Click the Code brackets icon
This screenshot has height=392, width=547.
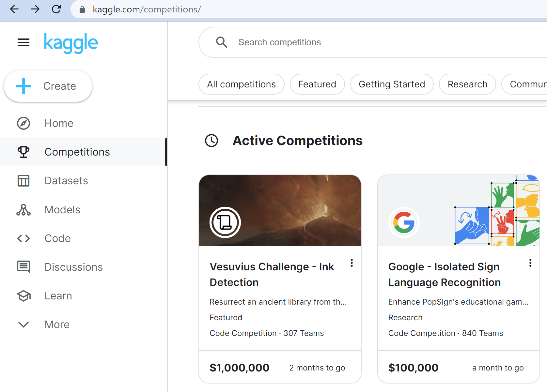[23, 238]
